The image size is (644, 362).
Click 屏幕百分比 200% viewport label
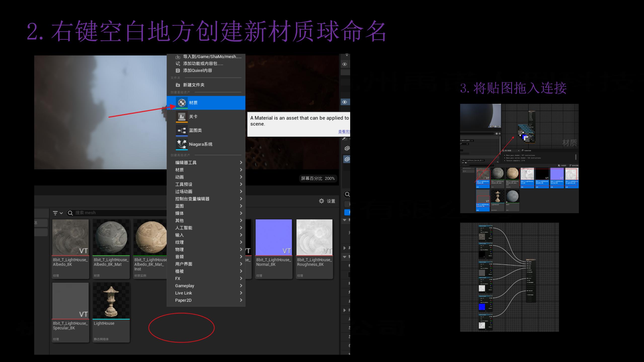318,178
